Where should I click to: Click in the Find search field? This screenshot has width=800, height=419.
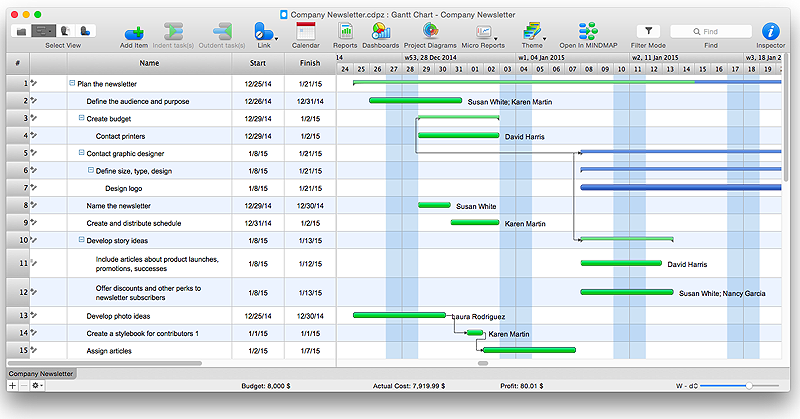coord(711,32)
